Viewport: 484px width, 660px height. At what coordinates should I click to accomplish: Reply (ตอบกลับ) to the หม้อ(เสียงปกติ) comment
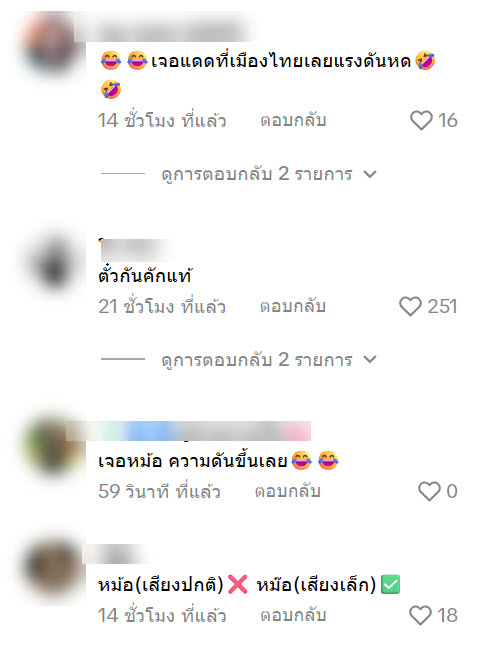pyautogui.click(x=293, y=615)
